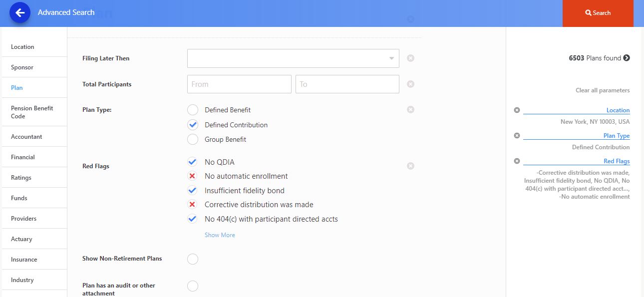The image size is (644, 297).
Task: Enable Show Non-Retirement Plans
Action: point(193,259)
